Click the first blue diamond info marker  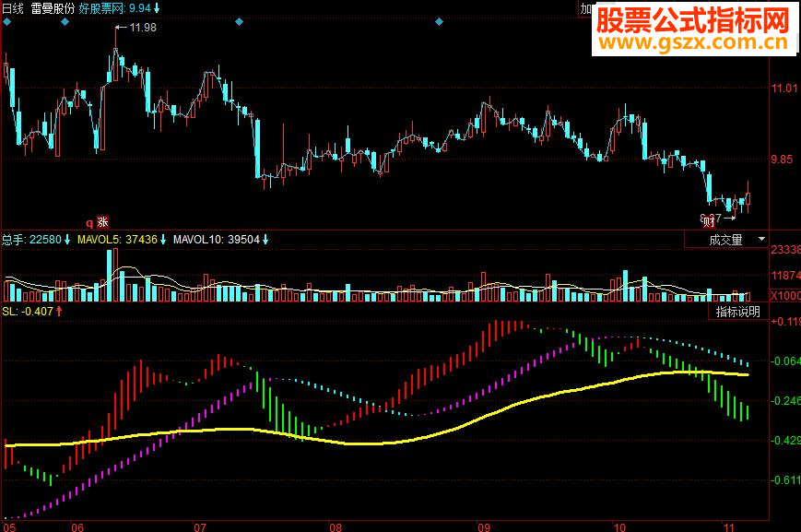pos(6,22)
